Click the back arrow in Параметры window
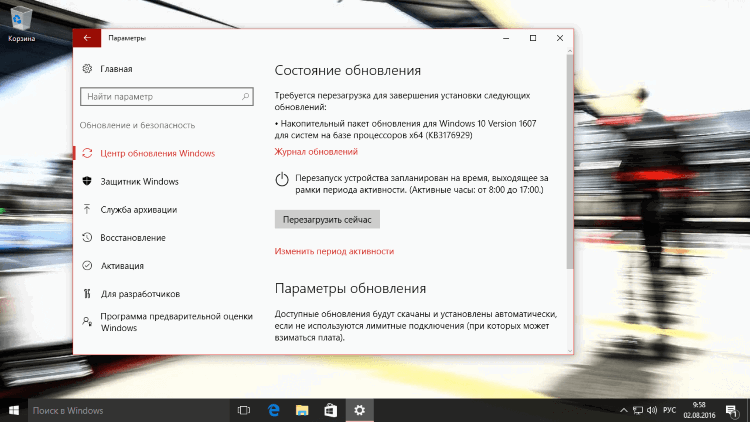Screen dimensions: 750x422 [x=87, y=38]
